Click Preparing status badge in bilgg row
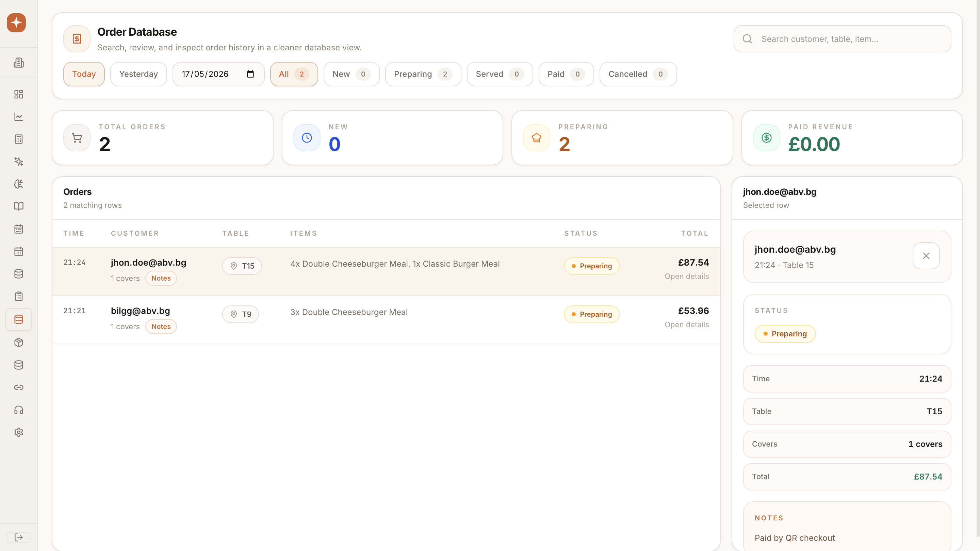 (x=592, y=314)
